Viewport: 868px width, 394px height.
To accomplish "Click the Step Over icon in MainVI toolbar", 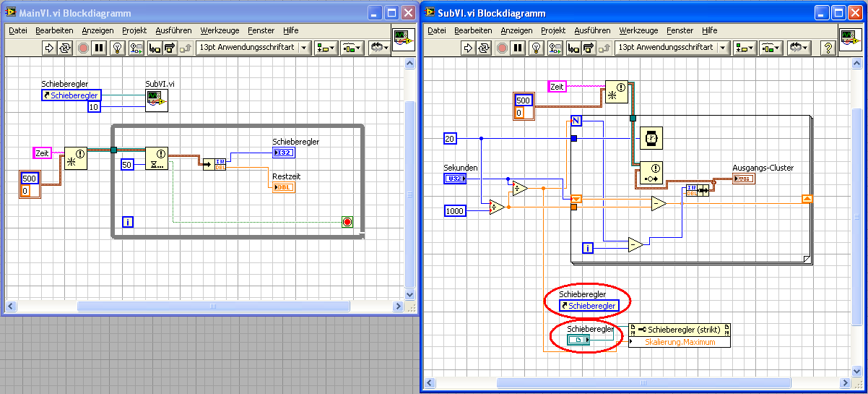I will pyautogui.click(x=170, y=48).
